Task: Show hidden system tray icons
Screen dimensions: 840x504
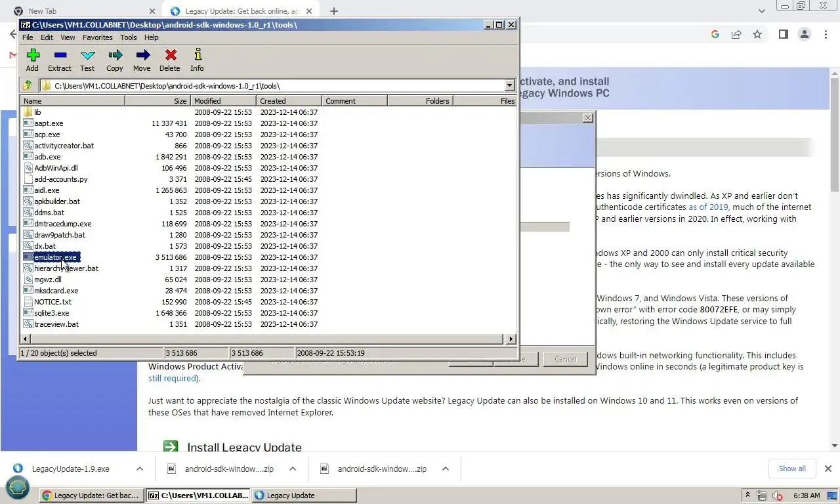Action: coord(747,495)
